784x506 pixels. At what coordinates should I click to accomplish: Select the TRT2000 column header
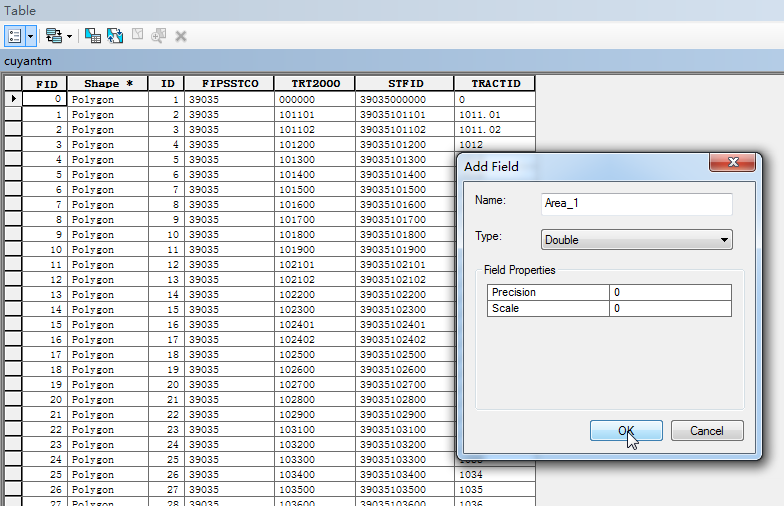click(x=314, y=84)
